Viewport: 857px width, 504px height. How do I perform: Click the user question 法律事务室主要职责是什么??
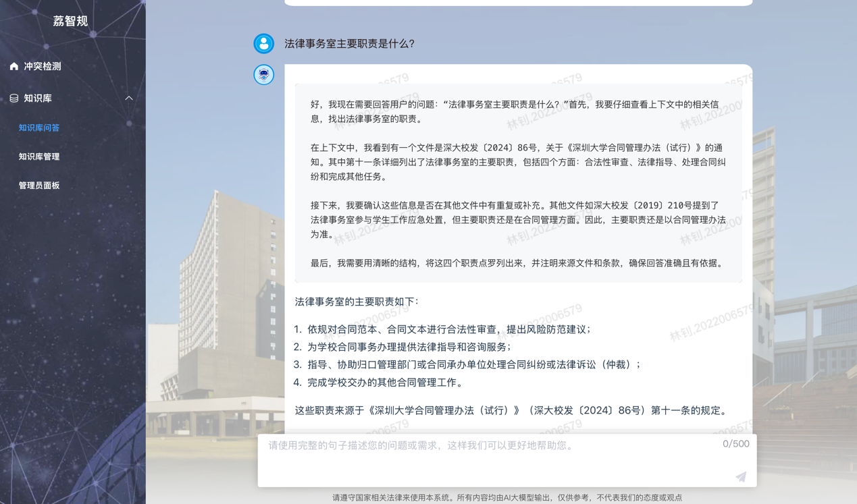(349, 44)
